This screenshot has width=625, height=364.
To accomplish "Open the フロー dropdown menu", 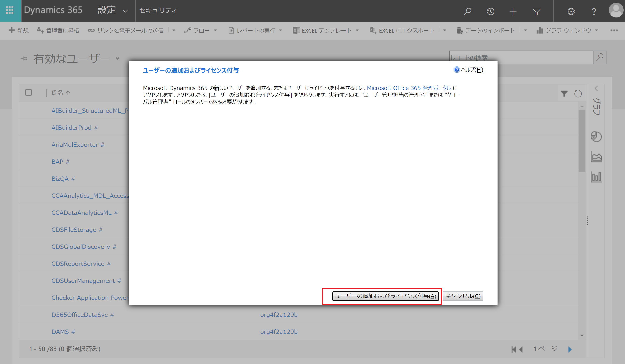I will 200,31.
